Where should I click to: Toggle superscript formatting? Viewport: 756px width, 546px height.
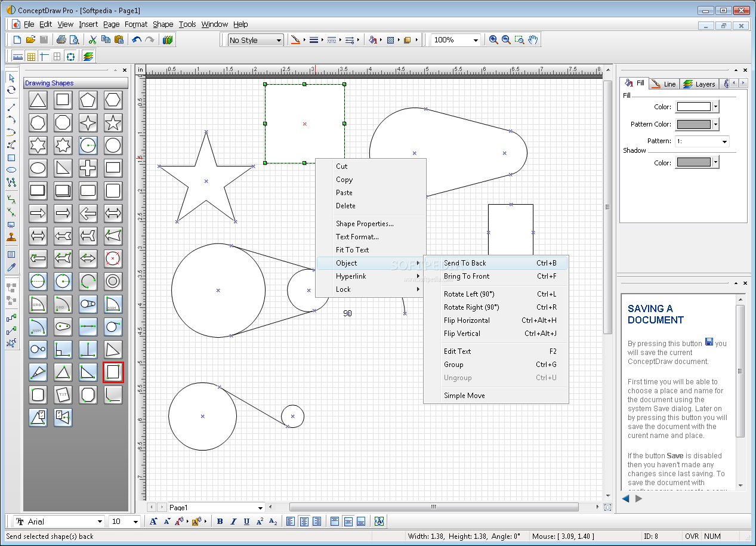pyautogui.click(x=260, y=522)
